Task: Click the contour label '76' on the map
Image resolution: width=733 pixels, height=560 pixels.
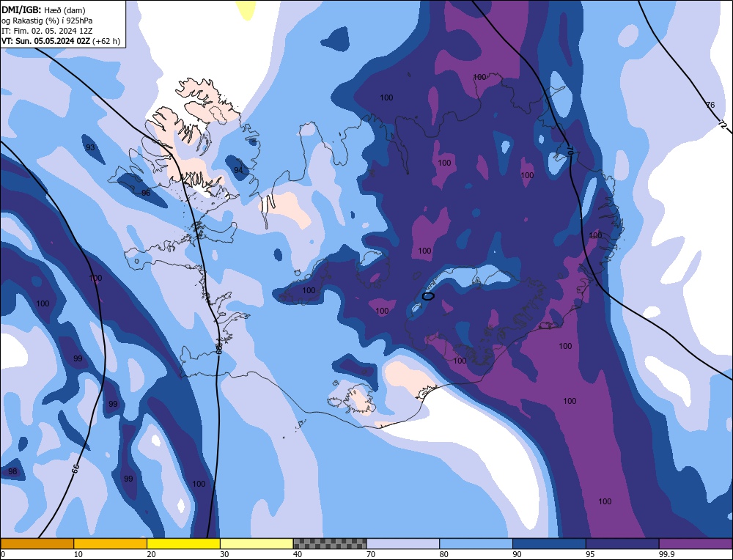Action: (710, 105)
